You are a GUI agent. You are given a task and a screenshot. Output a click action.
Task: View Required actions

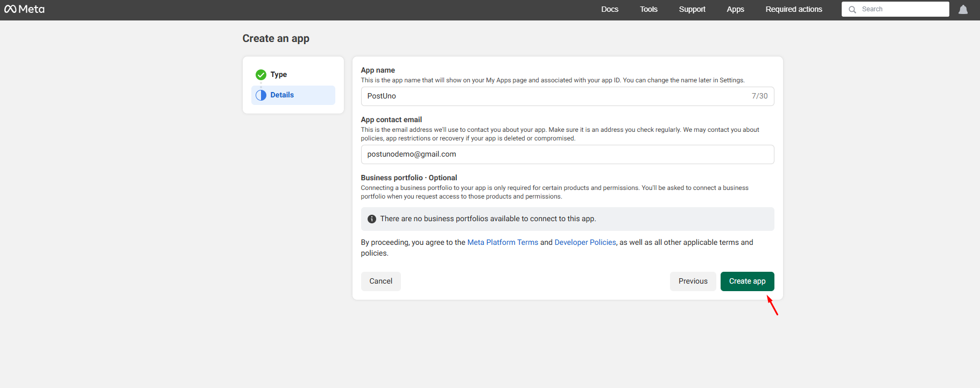pyautogui.click(x=793, y=9)
